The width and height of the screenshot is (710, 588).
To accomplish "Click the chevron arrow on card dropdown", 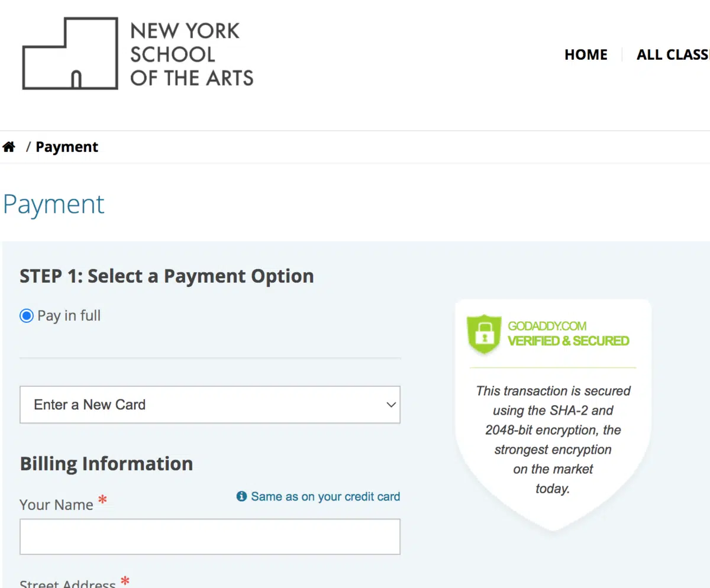I will [x=390, y=405].
